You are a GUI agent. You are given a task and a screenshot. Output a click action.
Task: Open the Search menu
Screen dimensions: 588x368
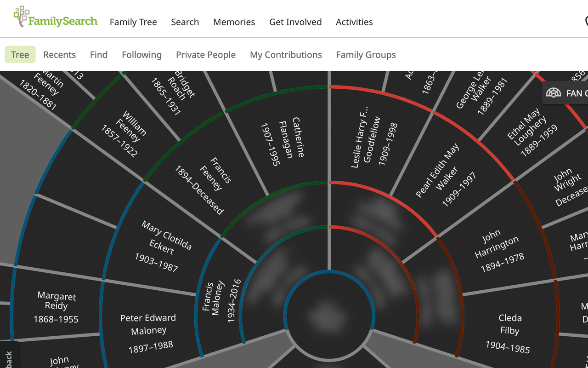[x=185, y=22]
